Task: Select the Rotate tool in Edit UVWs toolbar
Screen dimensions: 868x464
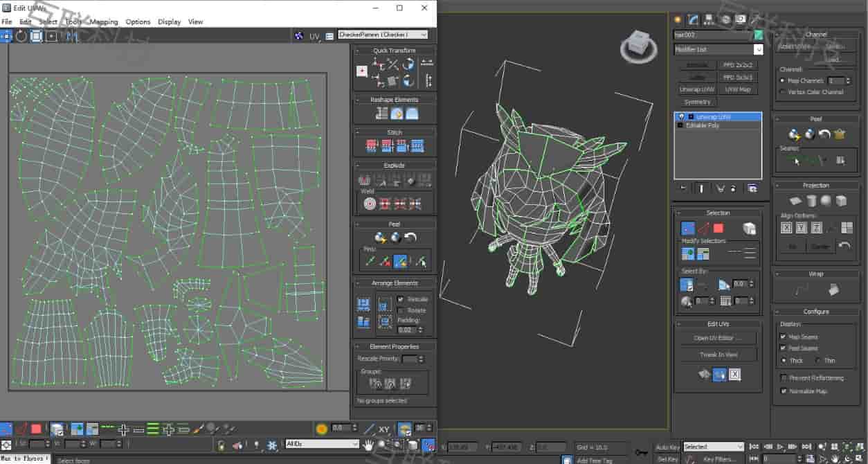Action: click(x=21, y=36)
